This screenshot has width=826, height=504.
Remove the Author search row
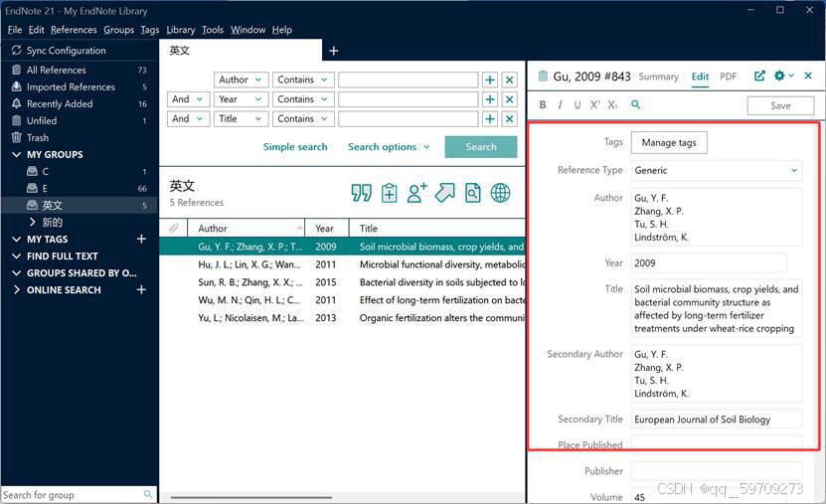point(509,80)
